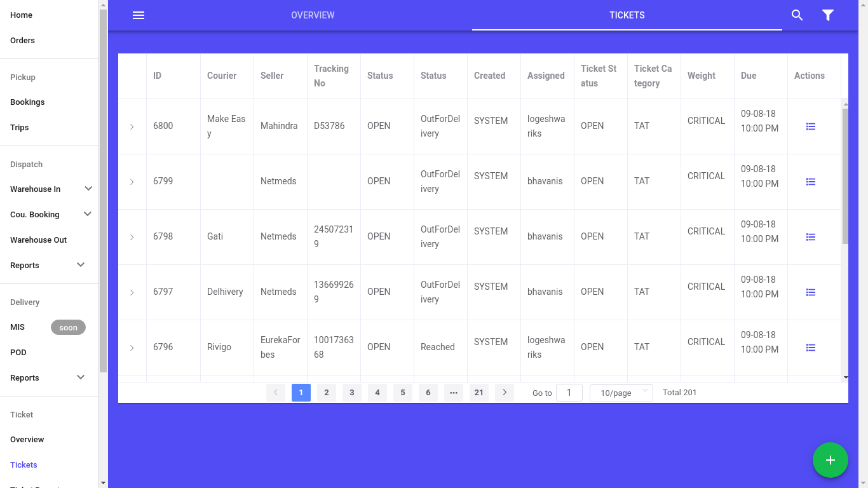Open actions list icon for ticket 6797
The width and height of the screenshot is (868, 488).
click(811, 292)
